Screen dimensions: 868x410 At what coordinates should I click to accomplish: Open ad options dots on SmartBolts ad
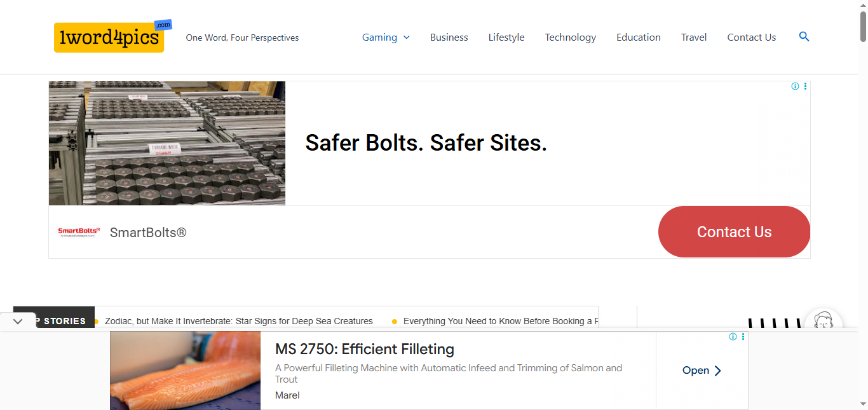(x=805, y=86)
